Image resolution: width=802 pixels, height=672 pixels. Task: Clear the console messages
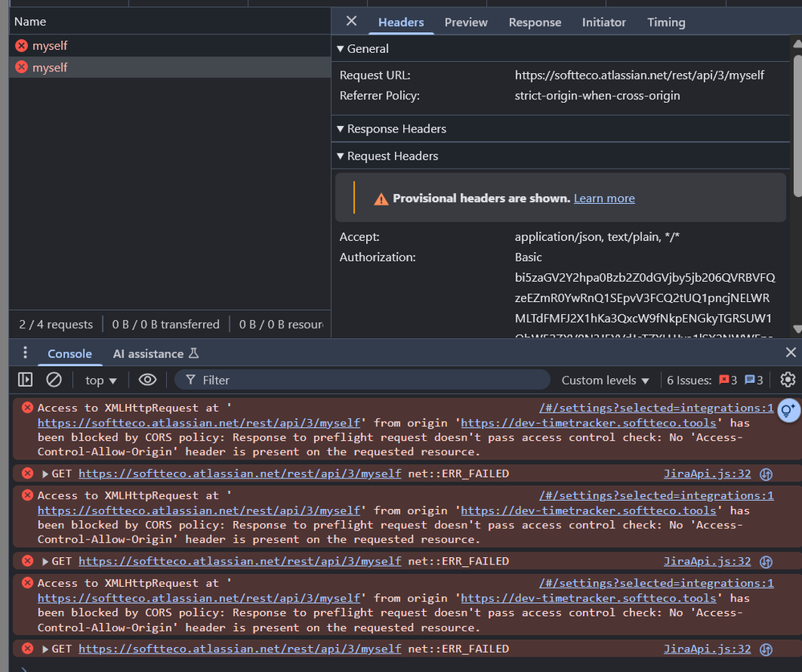pyautogui.click(x=54, y=380)
